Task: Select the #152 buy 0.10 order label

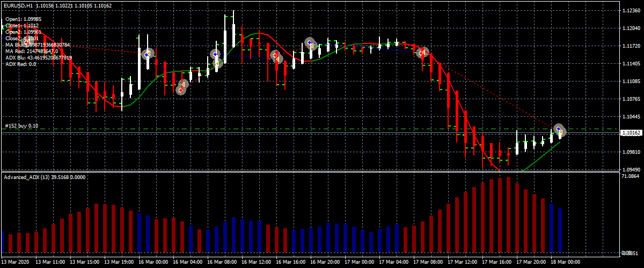Action: [21, 126]
